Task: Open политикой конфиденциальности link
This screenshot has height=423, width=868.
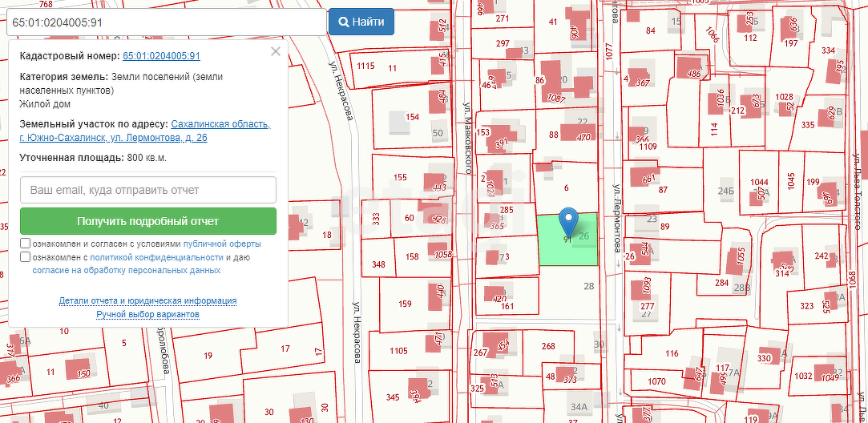Action: coord(156,257)
